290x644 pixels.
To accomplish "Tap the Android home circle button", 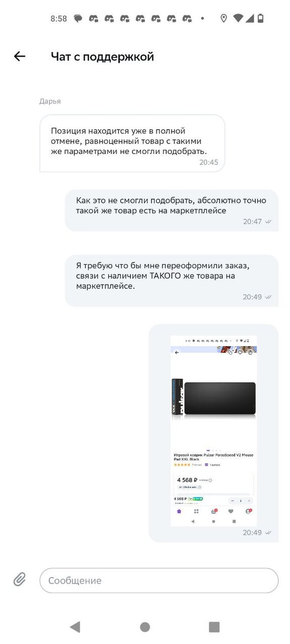I will (x=145, y=627).
